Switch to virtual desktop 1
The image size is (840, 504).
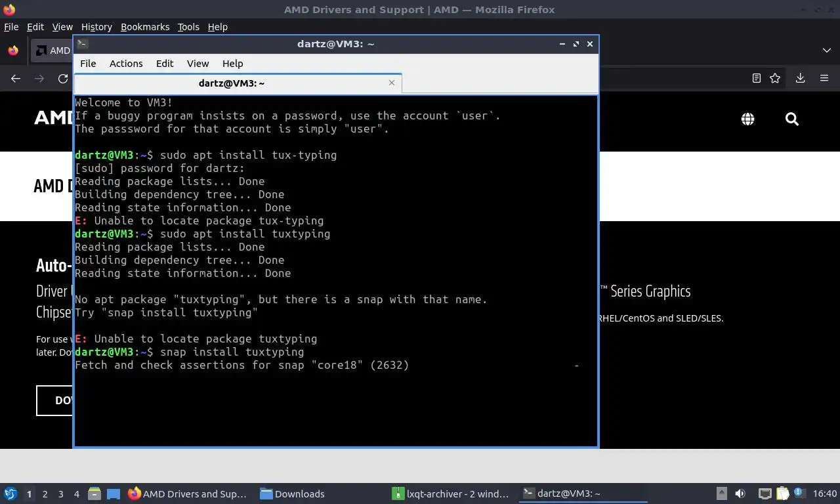[29, 494]
